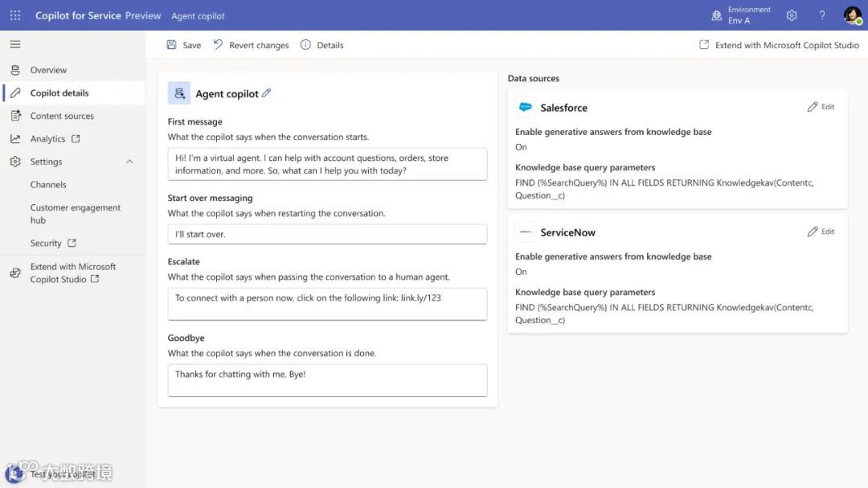Click ServiceNow generative answers On value

pos(521,272)
